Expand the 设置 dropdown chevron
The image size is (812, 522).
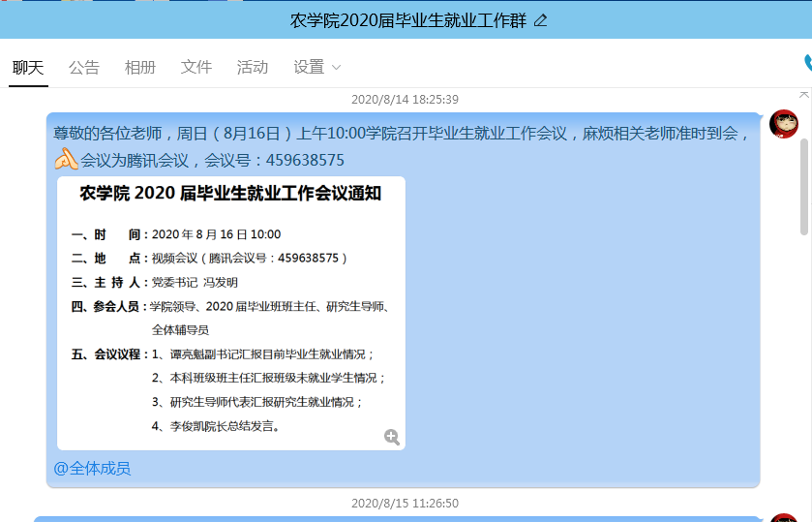coord(337,68)
